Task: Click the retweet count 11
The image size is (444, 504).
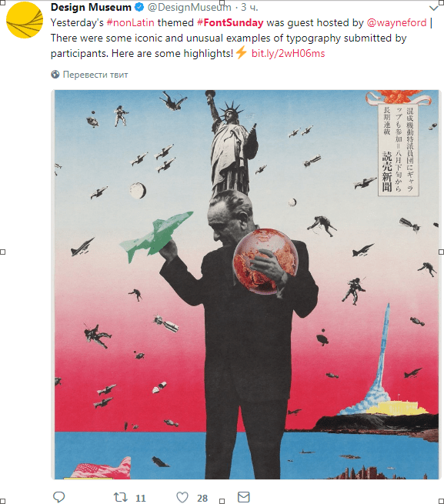Action: click(141, 498)
